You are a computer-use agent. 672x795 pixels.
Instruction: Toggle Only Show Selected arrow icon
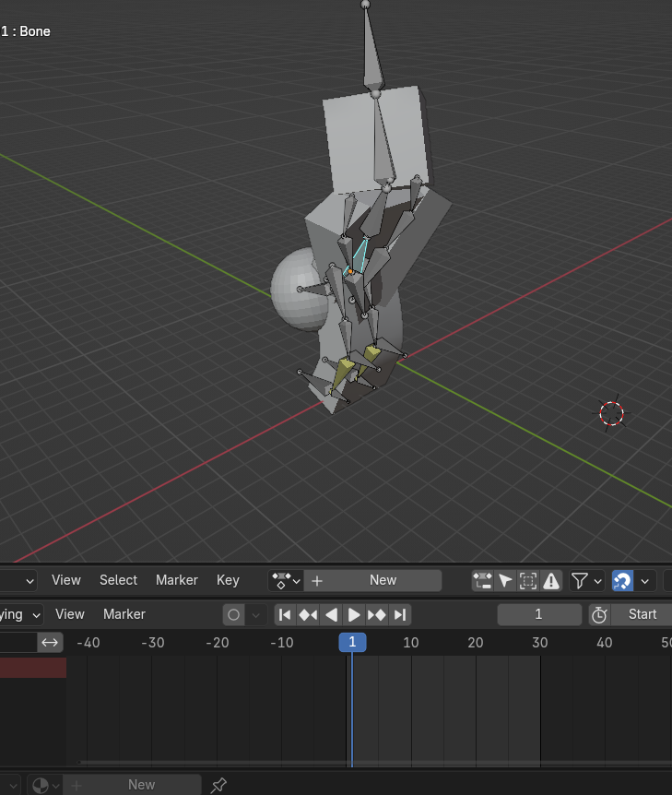(505, 580)
